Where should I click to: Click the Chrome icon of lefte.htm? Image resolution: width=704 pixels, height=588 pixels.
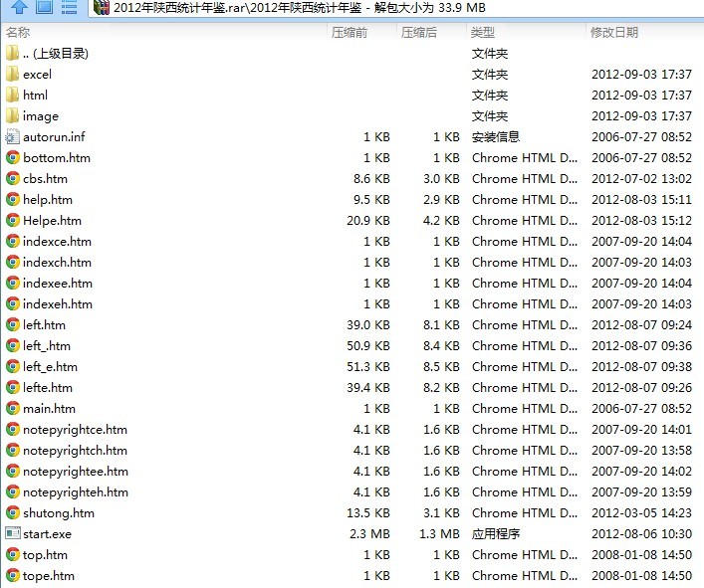13,387
